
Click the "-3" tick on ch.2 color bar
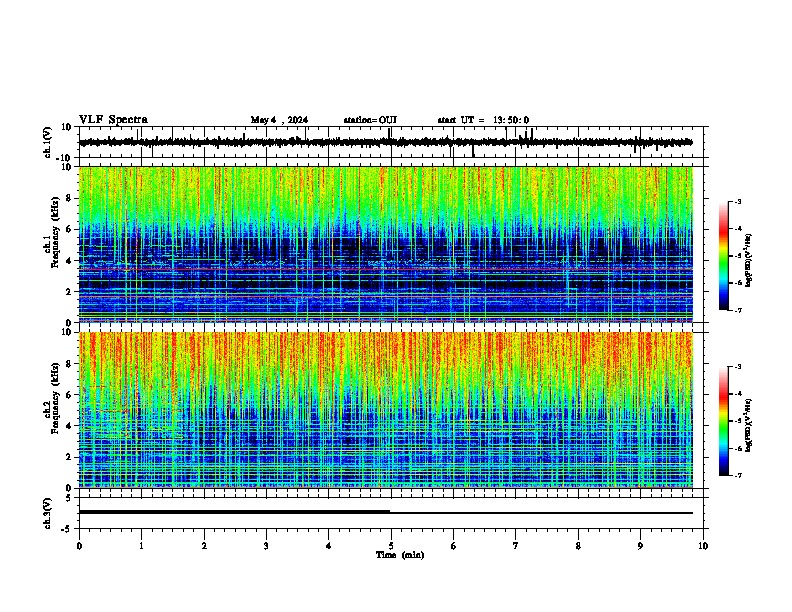[x=738, y=367]
